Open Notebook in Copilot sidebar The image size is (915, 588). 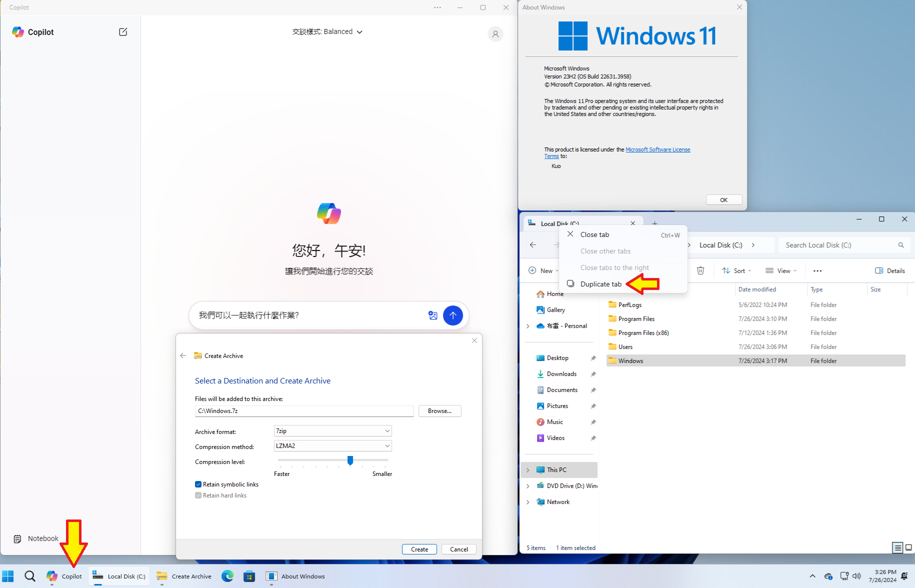click(36, 538)
